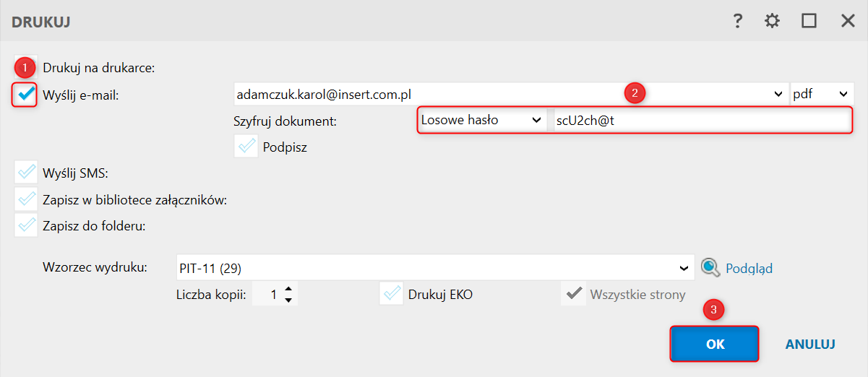Expand the e-mail address dropdown arrow
Screen dimensions: 868x377
pyautogui.click(x=778, y=94)
